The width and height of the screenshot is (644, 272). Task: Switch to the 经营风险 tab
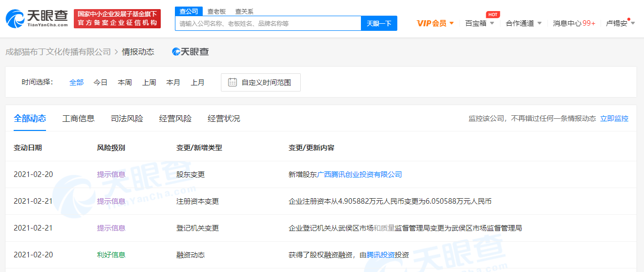click(x=175, y=119)
